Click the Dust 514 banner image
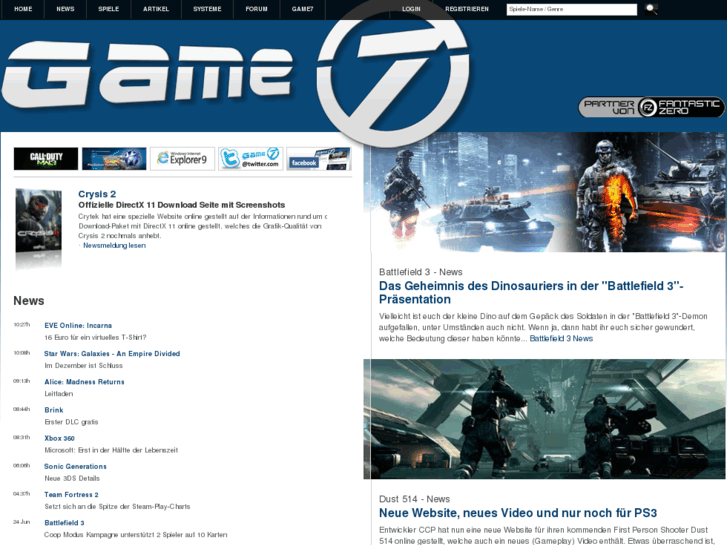This screenshot has width=727, height=545. tap(545, 419)
